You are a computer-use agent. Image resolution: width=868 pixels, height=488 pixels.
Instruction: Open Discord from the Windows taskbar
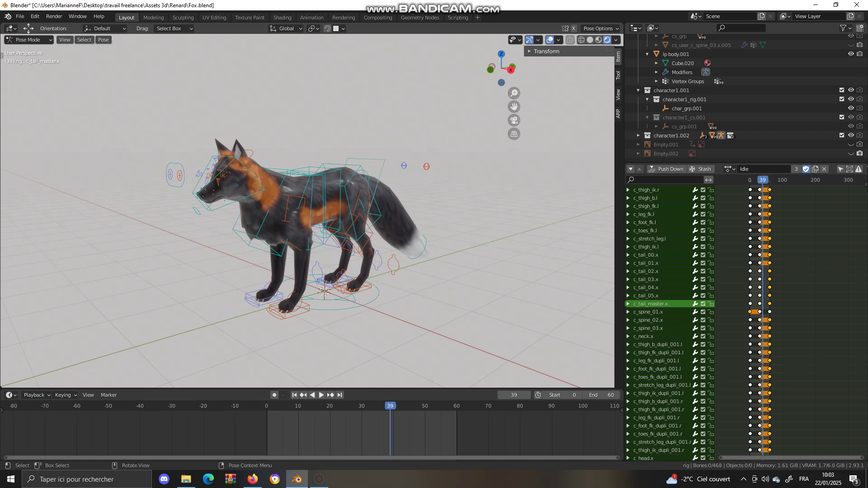coord(164,479)
